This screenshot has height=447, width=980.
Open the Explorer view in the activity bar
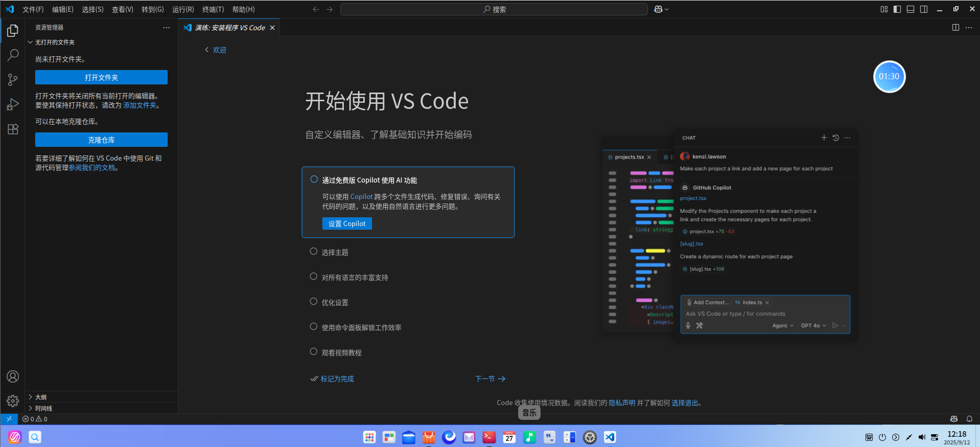click(13, 31)
